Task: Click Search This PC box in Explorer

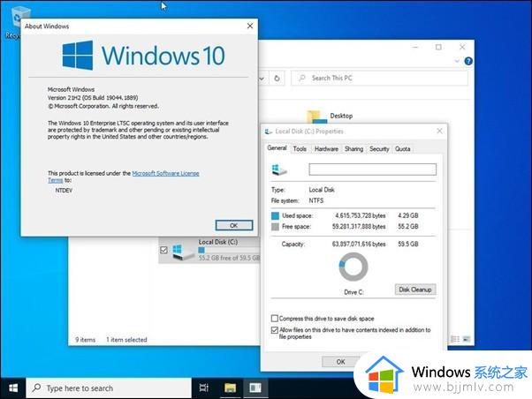Action: [379, 79]
